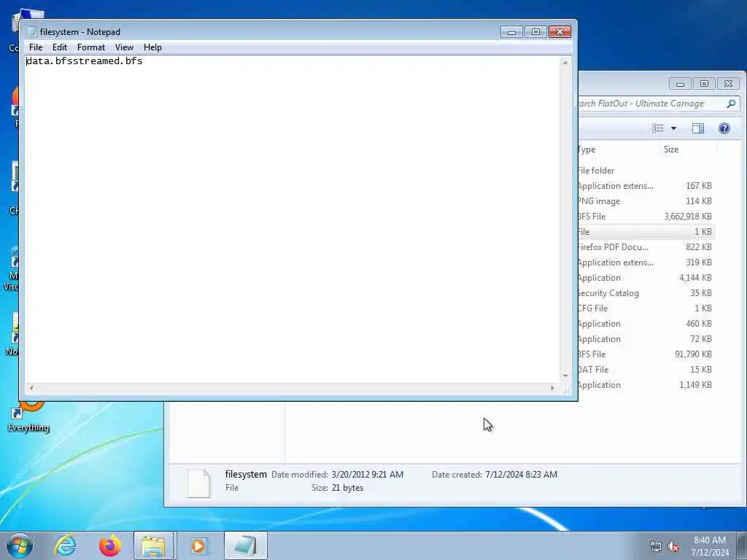The width and height of the screenshot is (747, 560).
Task: Open Windows Media Player from the taskbar
Action: click(x=198, y=545)
